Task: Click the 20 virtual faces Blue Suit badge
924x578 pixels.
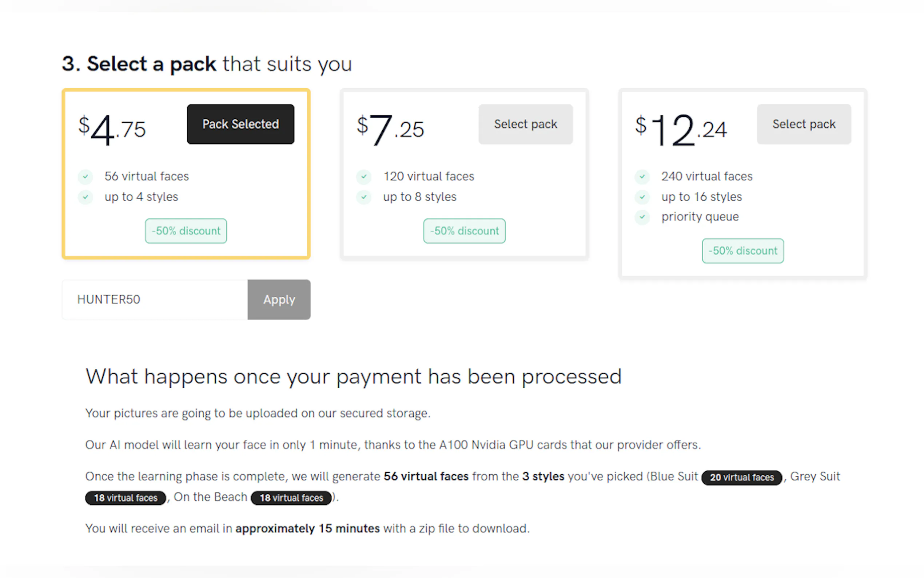Action: (741, 478)
